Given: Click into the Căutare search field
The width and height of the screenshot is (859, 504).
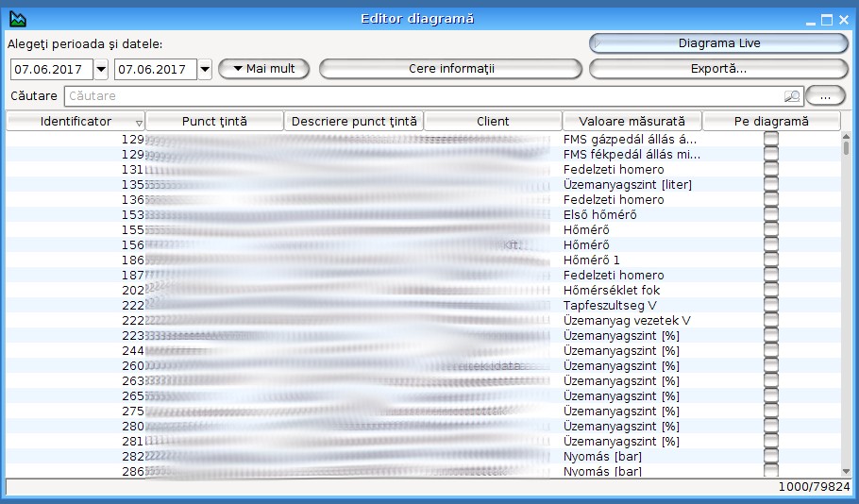Looking at the screenshot, I should 425,96.
